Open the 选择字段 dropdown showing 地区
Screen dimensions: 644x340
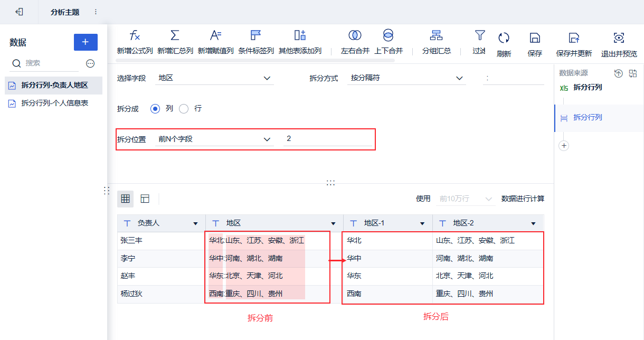[215, 78]
